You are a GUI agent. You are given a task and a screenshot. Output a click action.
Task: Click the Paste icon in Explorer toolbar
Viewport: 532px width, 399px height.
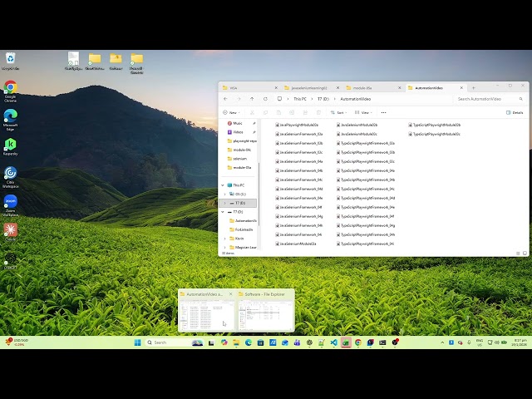tap(278, 113)
